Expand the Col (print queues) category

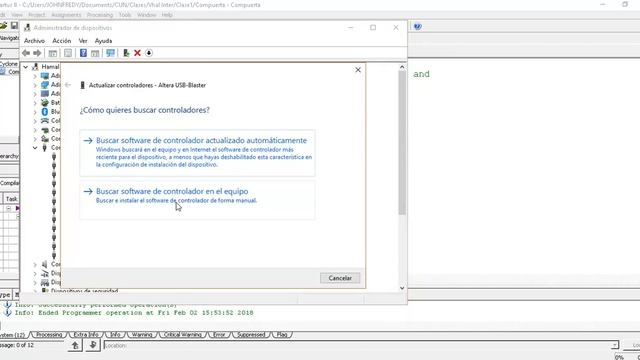pyautogui.click(x=35, y=121)
